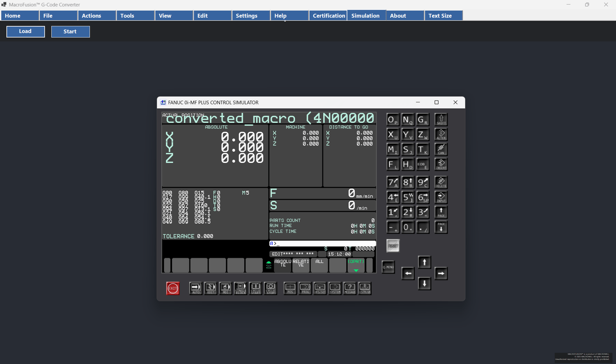Image resolution: width=616 pixels, height=364 pixels.
Task: Click the RESET key on the simulator
Action: (x=393, y=246)
